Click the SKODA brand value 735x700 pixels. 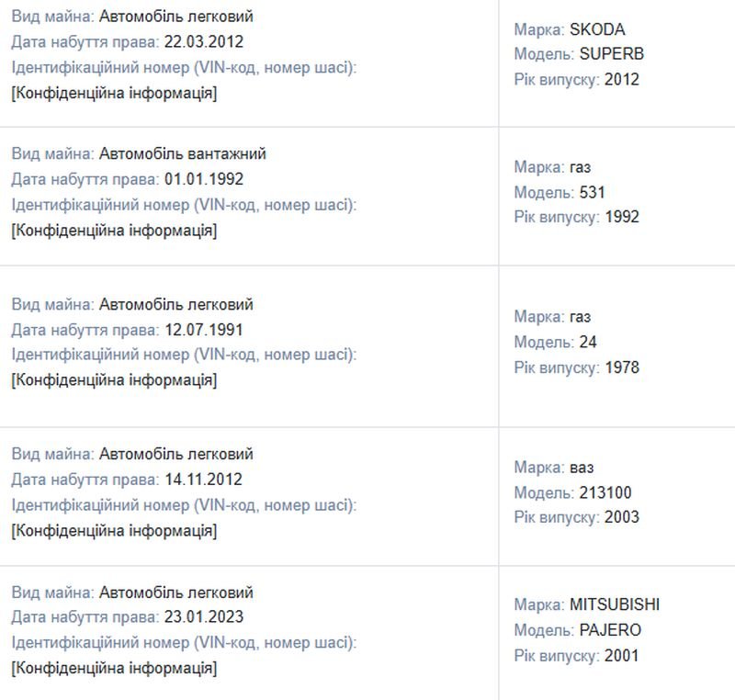597,29
